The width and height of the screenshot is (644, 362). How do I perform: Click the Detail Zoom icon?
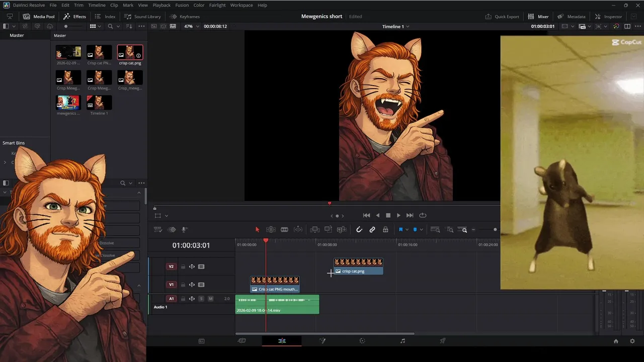click(x=450, y=229)
